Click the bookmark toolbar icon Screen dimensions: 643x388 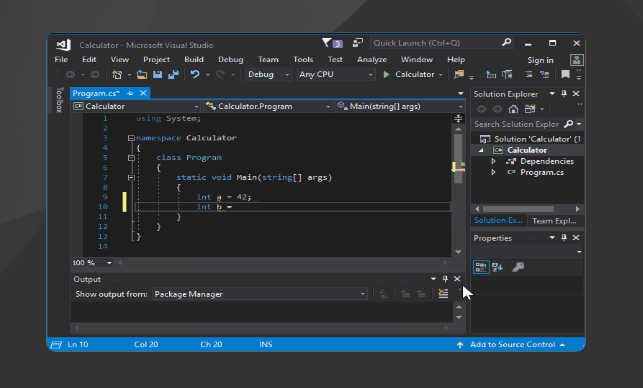pos(565,74)
